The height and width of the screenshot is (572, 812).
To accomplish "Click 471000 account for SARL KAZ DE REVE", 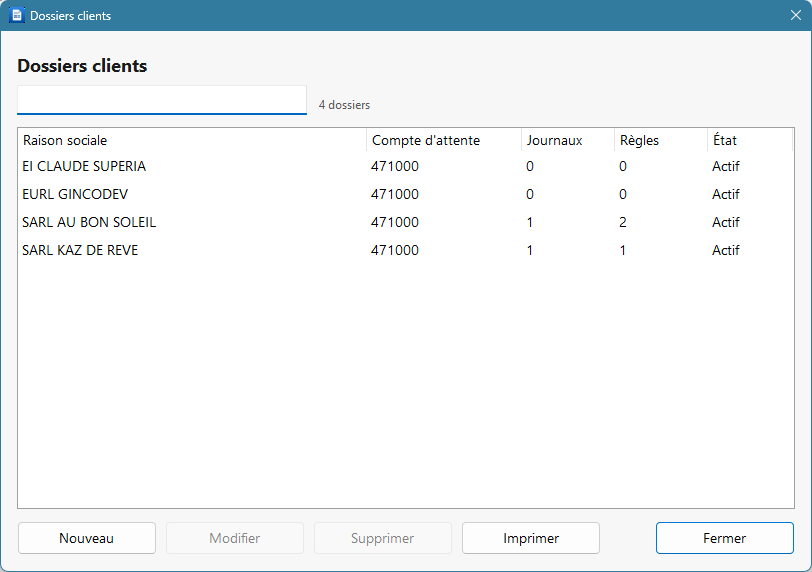I will pos(395,250).
